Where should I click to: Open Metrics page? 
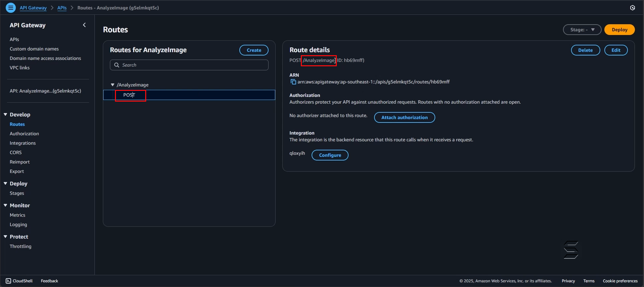point(17,215)
